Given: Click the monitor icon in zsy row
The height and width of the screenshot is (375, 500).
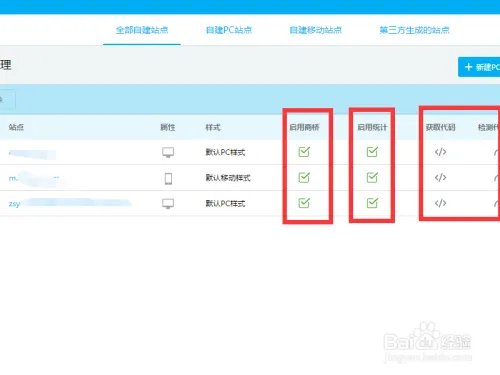Looking at the screenshot, I should (x=168, y=203).
